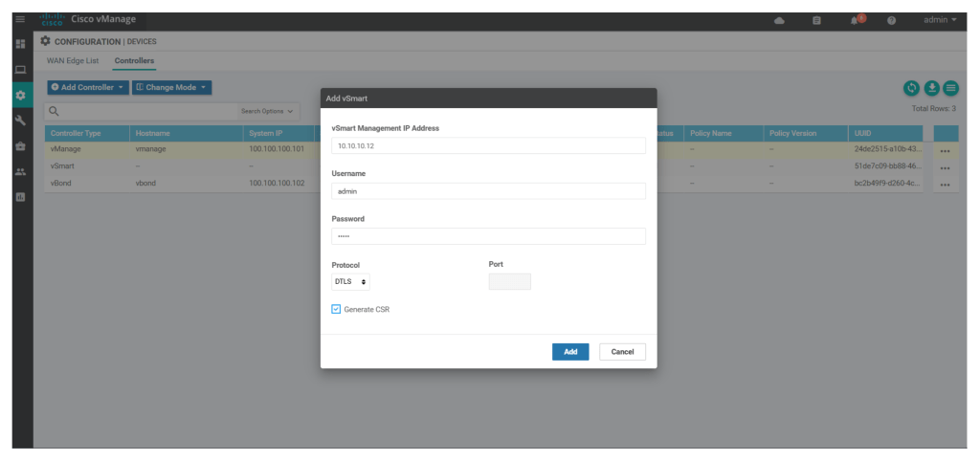
Task: Open the Dashboard icon in left sidebar
Action: click(x=20, y=44)
